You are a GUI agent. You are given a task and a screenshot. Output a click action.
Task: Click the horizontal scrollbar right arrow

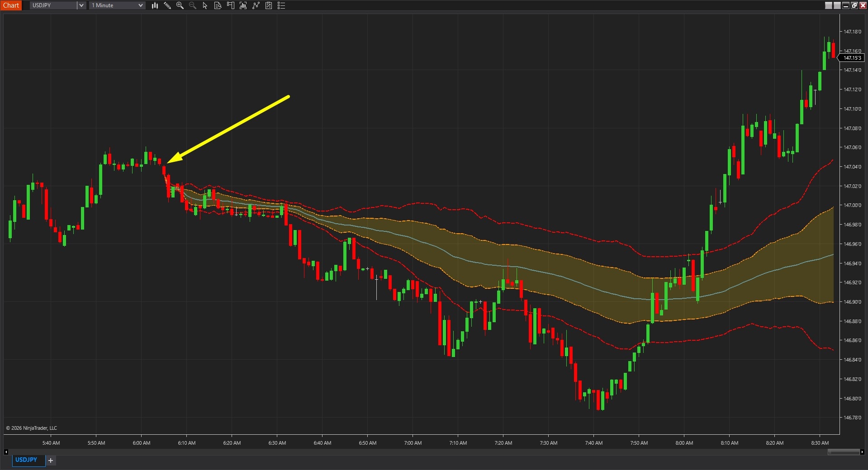click(x=862, y=451)
